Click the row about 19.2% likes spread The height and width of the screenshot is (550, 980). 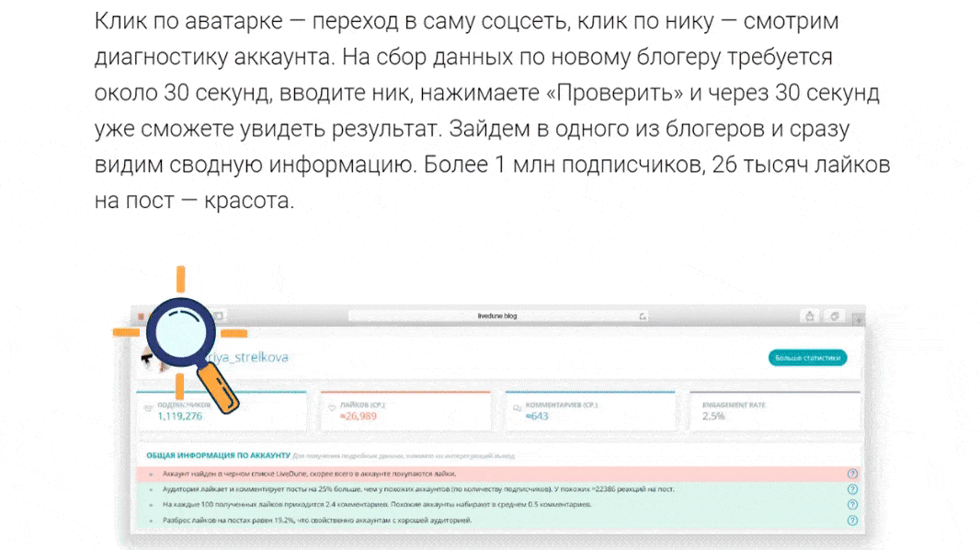click(x=499, y=521)
